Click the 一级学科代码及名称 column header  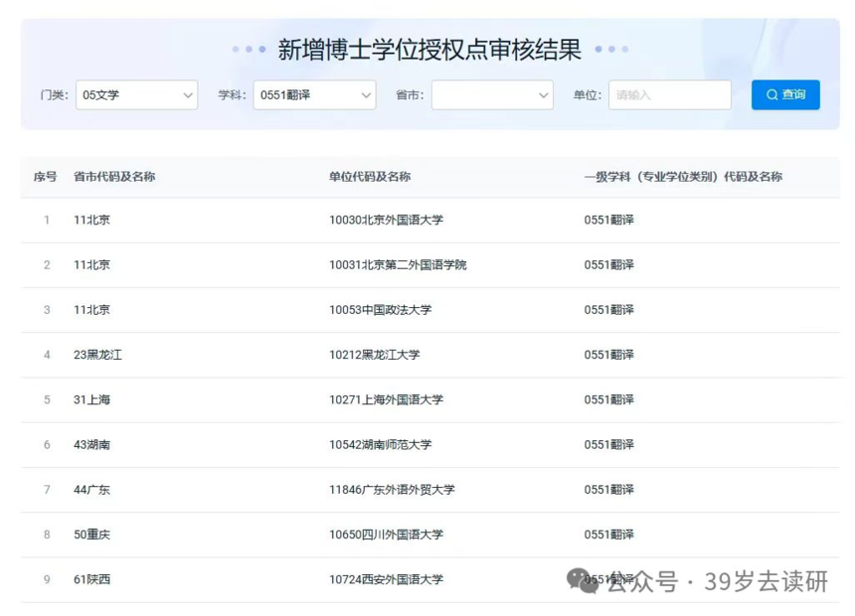pyautogui.click(x=683, y=177)
